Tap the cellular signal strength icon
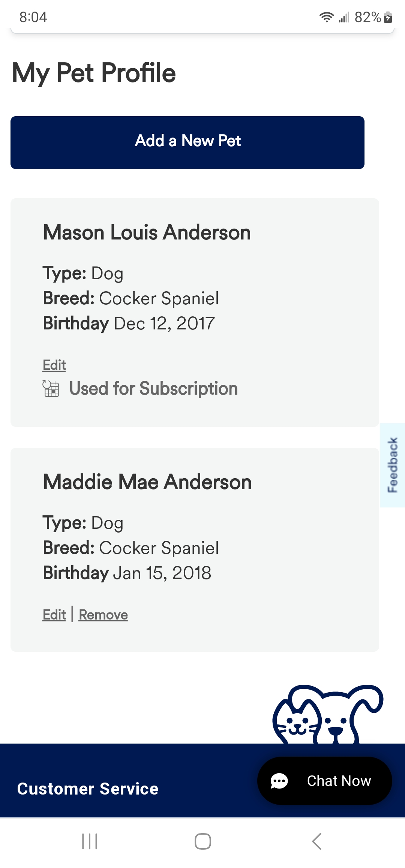 coord(344,17)
